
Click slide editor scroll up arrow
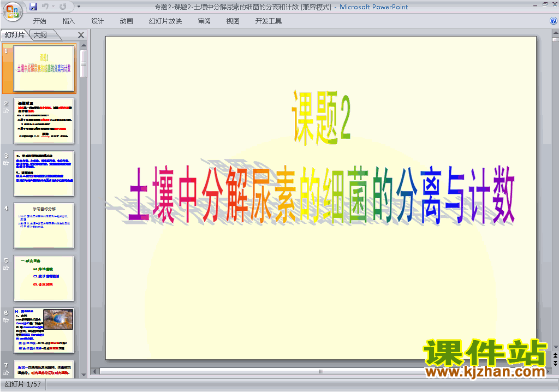[555, 33]
